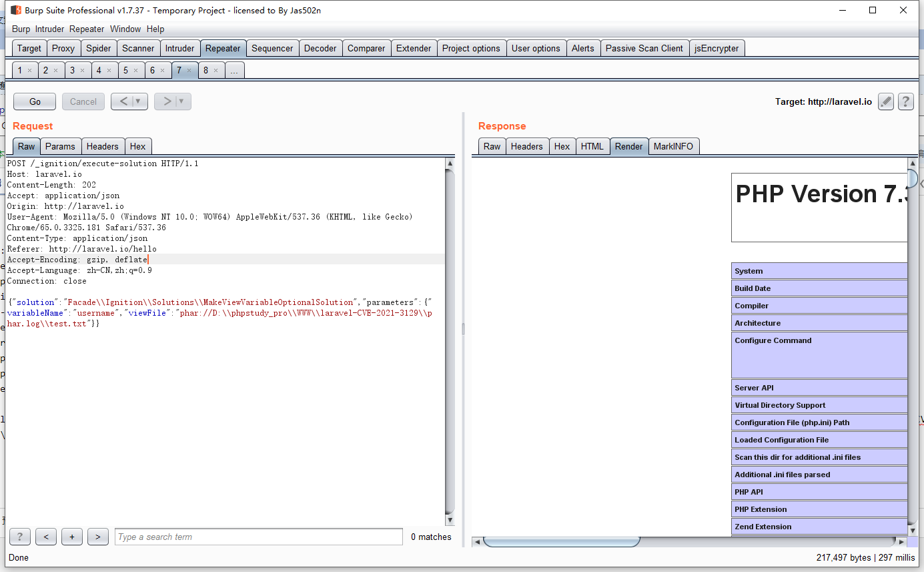Click the request pane scroll down arrow
This screenshot has height=572, width=924.
(450, 520)
